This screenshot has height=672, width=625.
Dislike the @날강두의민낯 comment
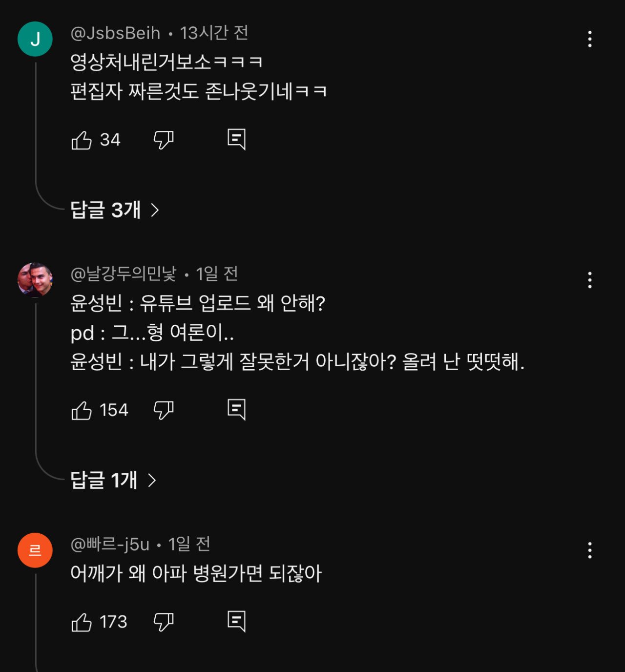tap(163, 410)
